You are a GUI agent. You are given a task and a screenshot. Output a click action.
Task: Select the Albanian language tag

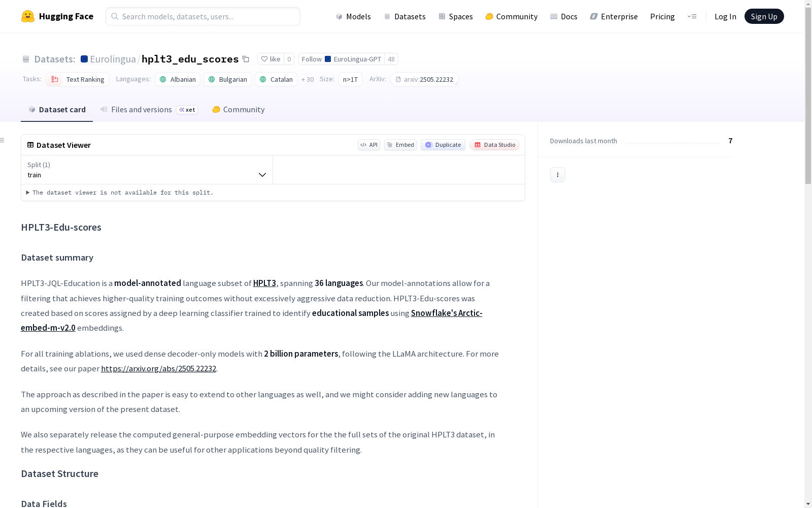pos(178,79)
